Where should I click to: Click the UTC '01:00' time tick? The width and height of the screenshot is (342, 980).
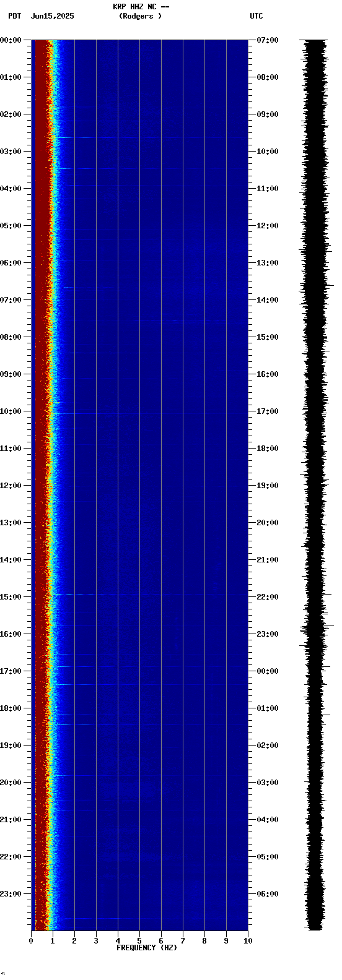click(x=268, y=708)
